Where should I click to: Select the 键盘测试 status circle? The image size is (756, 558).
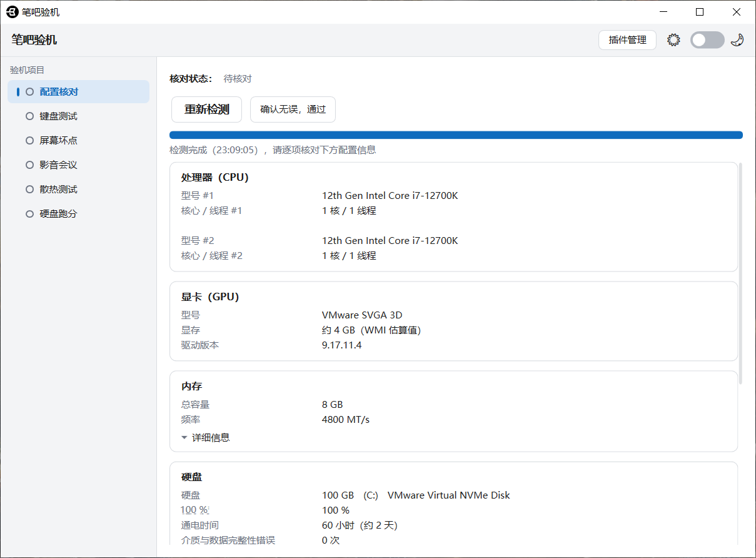(x=29, y=116)
